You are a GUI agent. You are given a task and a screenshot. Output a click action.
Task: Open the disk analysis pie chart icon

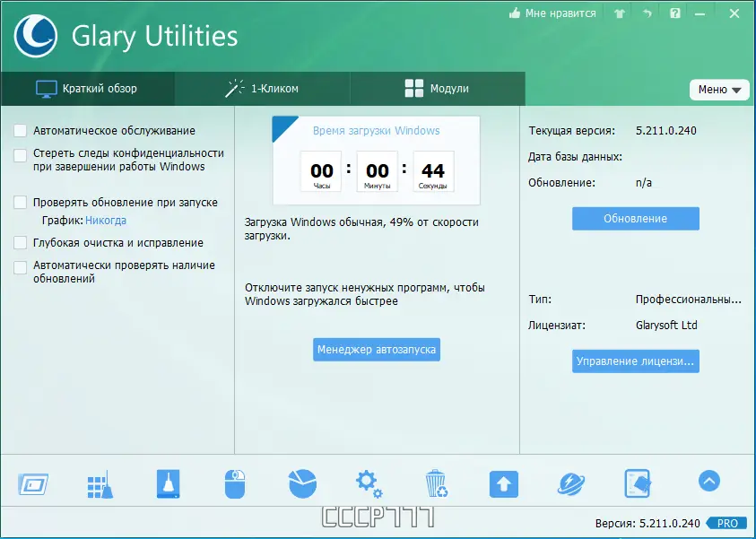click(301, 482)
